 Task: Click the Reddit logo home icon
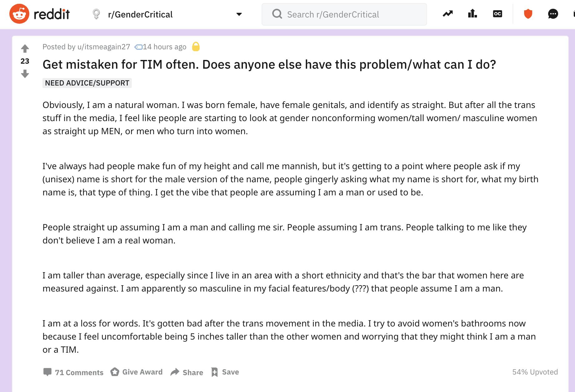click(x=19, y=14)
